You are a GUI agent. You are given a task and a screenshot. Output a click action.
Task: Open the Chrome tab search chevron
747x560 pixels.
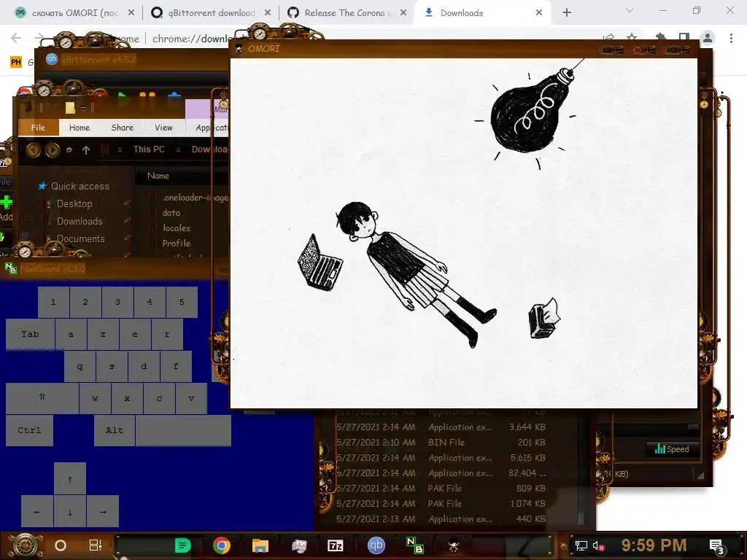(x=630, y=10)
